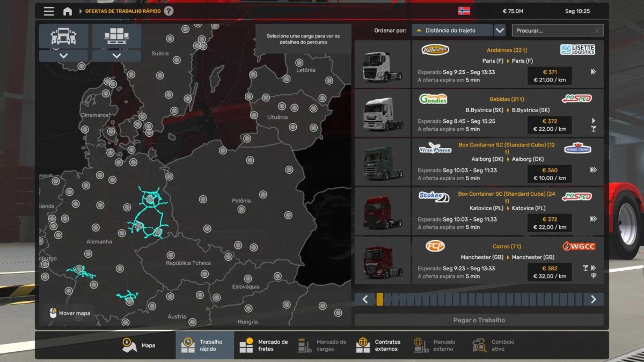The image size is (644, 362).
Task: Go to the home screen icon
Action: 68,11
